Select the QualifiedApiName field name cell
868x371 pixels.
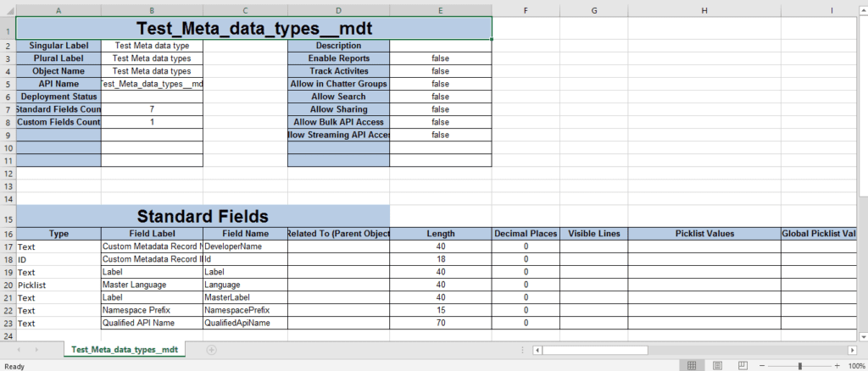[x=245, y=323]
